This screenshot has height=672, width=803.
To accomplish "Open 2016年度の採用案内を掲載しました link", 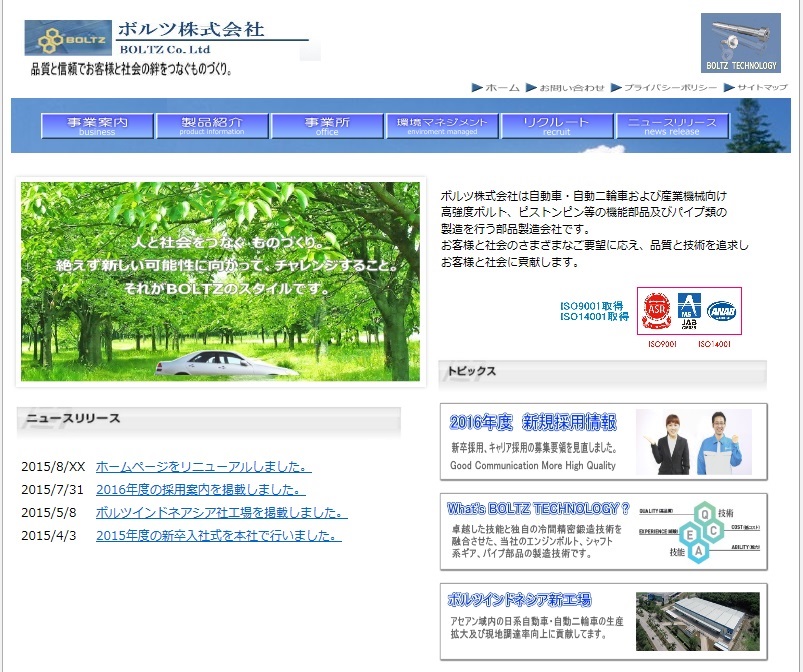I will pyautogui.click(x=201, y=490).
